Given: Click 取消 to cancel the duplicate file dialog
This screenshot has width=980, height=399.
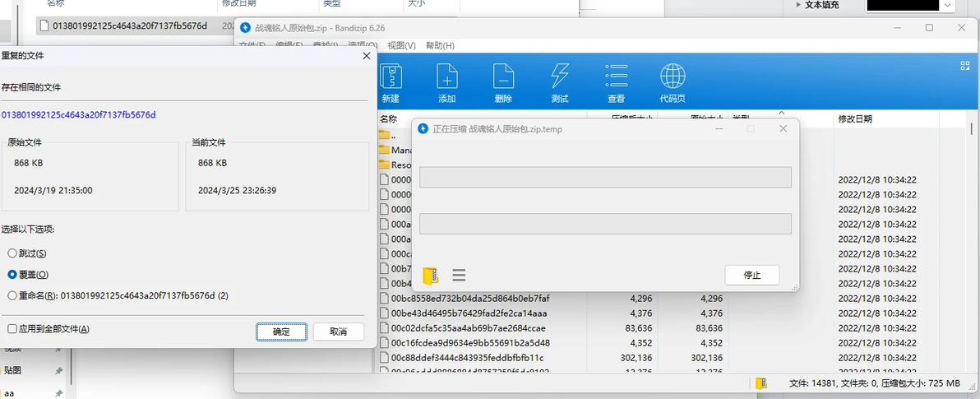Looking at the screenshot, I should [338, 332].
